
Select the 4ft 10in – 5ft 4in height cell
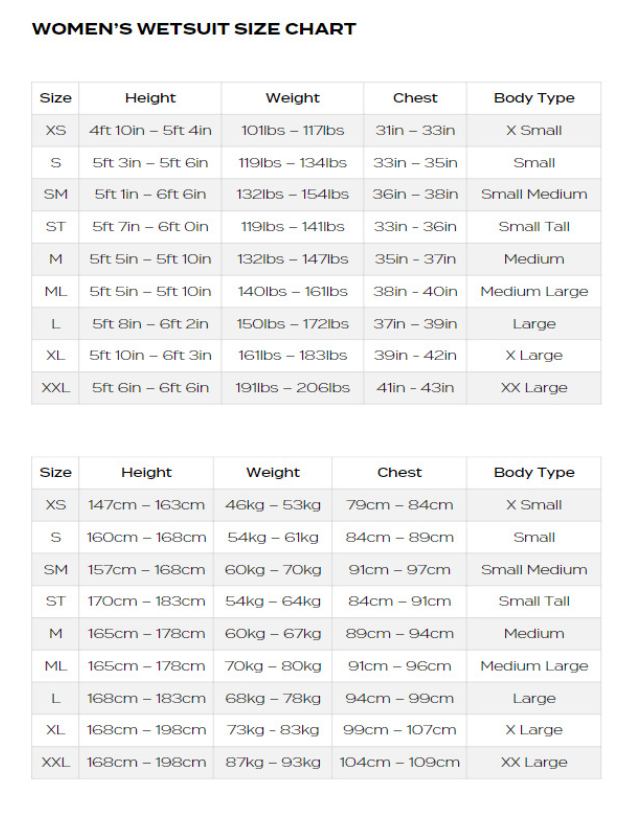tap(150, 130)
